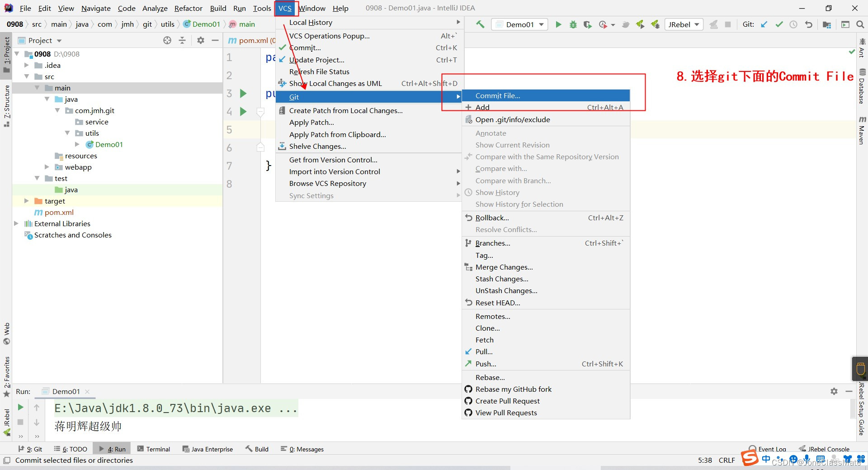Open the Event Log
Screen dimensions: 868x470
[768, 449]
